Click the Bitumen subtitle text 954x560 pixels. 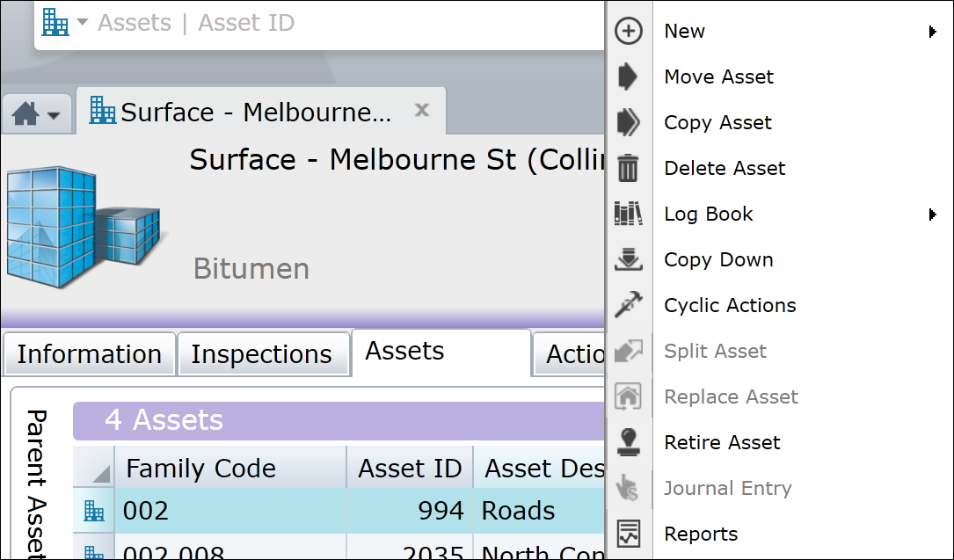[x=251, y=269]
